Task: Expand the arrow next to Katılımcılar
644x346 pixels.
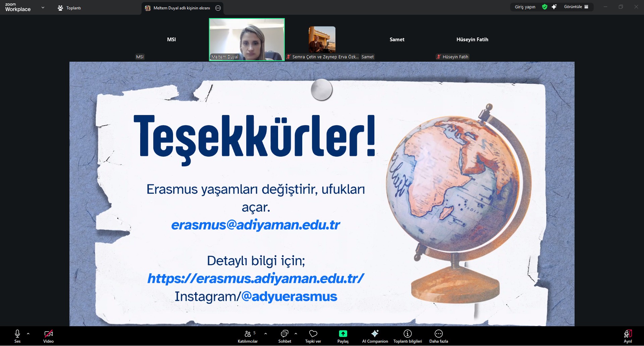Action: tap(266, 334)
